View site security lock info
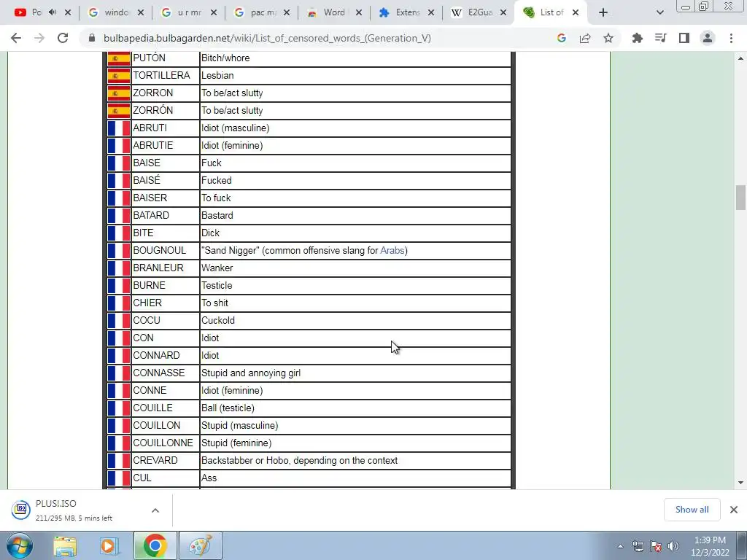 coord(92,38)
